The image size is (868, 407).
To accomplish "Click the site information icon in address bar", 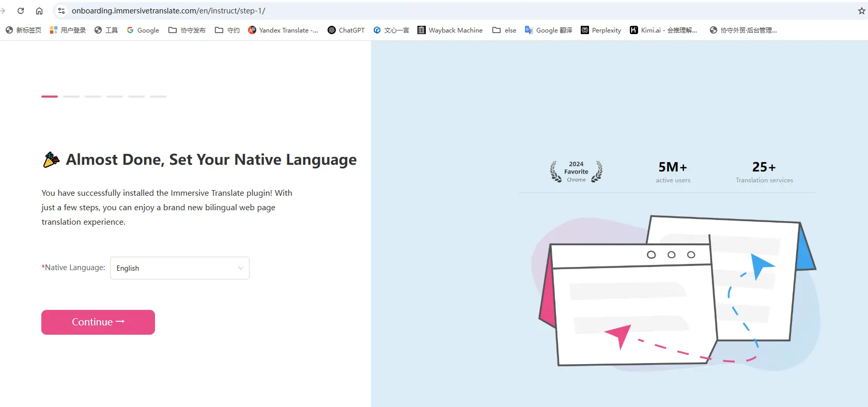I will click(61, 11).
